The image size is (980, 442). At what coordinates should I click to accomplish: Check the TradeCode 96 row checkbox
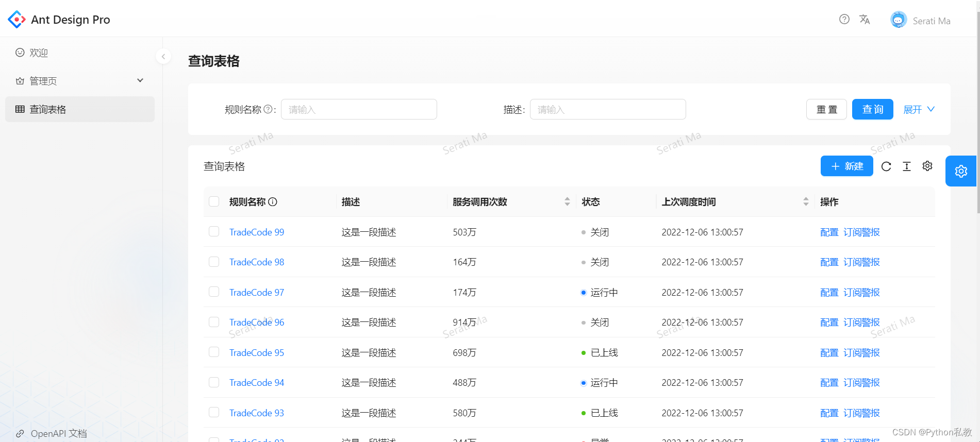[214, 322]
